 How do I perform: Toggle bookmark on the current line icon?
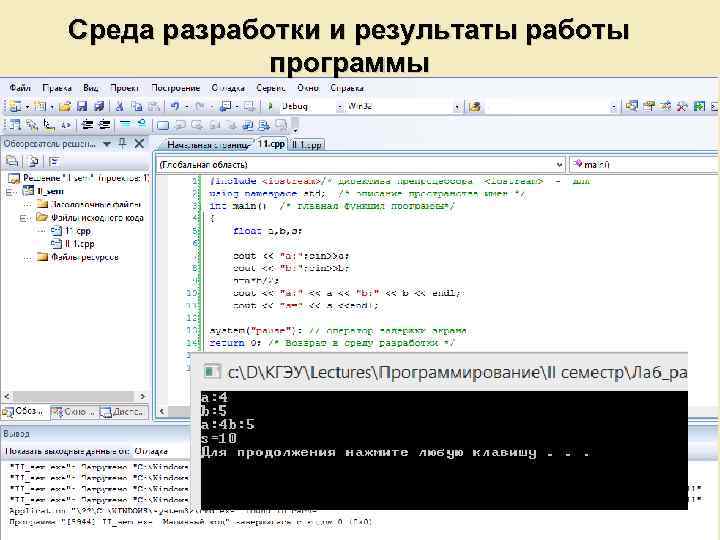point(163,125)
